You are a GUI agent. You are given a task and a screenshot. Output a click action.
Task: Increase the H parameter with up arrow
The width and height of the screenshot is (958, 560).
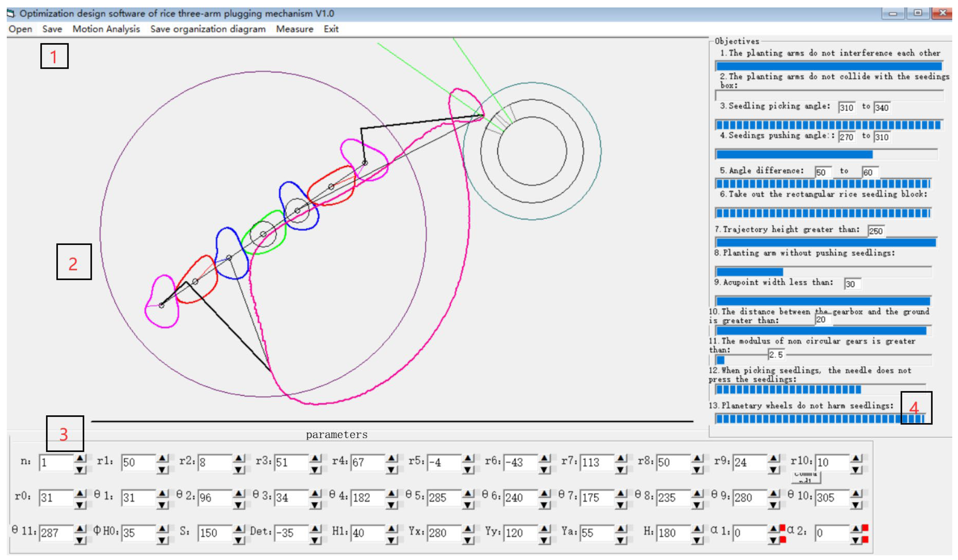point(698,528)
